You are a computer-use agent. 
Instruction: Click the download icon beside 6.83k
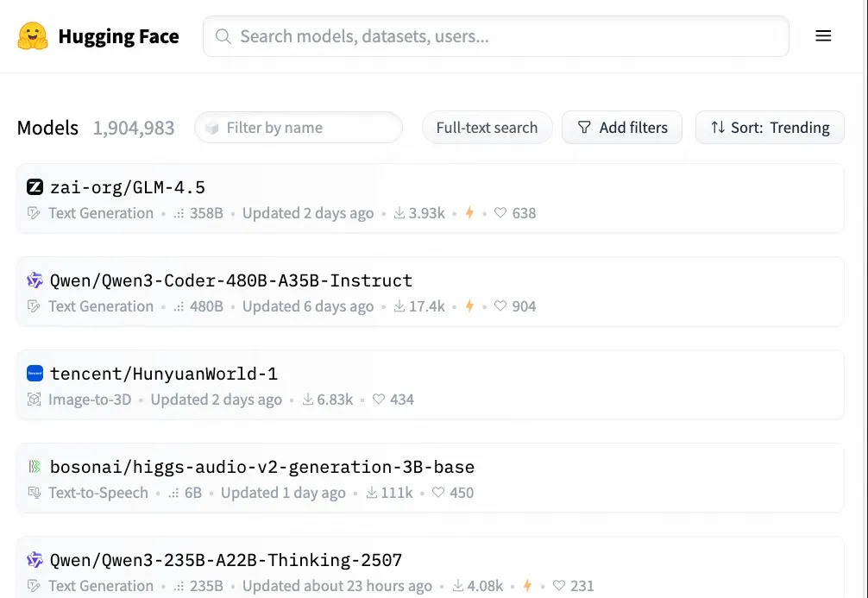point(308,400)
